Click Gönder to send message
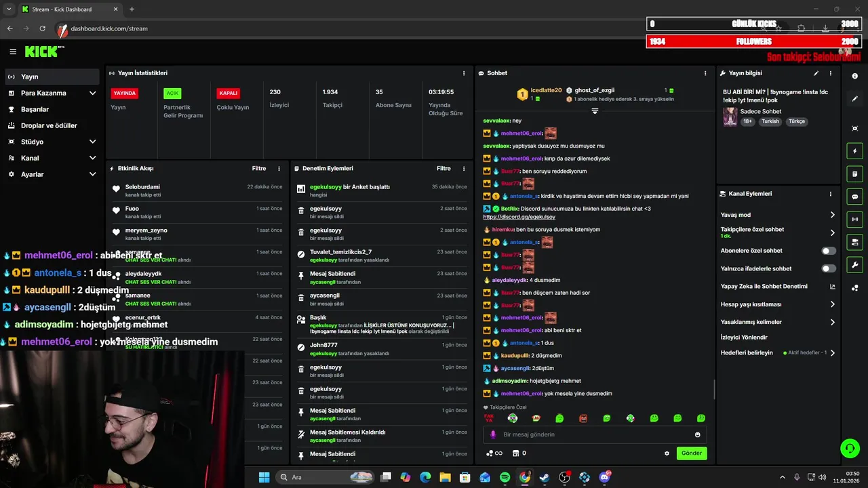Image resolution: width=868 pixels, height=488 pixels. click(x=692, y=453)
